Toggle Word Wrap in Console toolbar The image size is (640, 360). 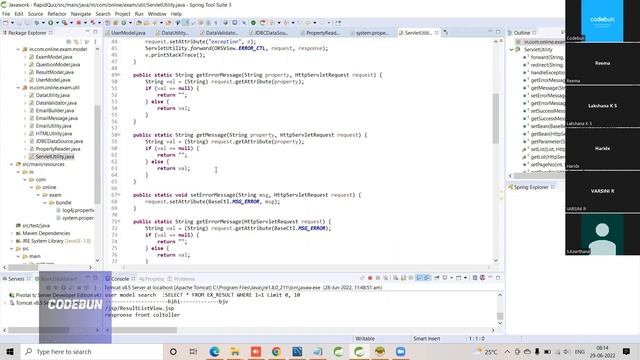click(411, 278)
